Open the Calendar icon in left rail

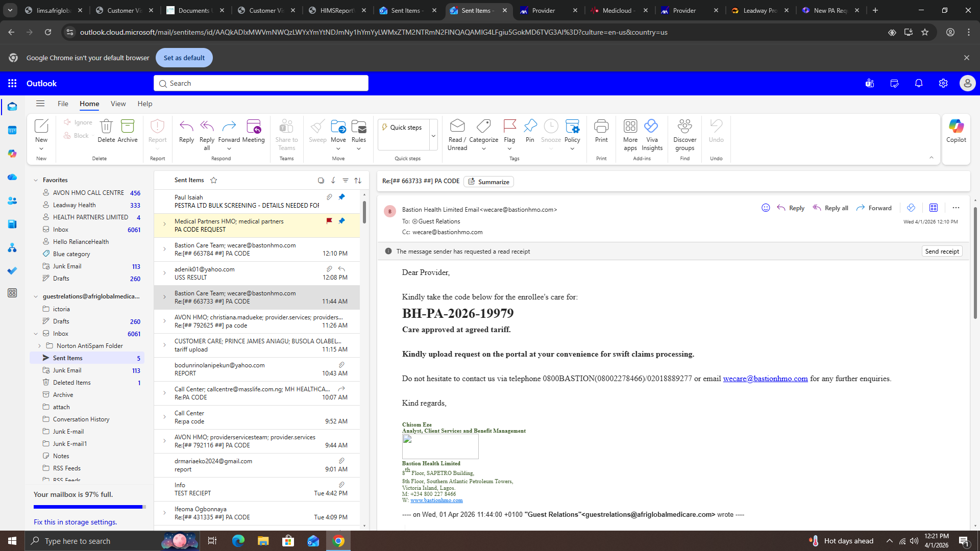pos(12,130)
